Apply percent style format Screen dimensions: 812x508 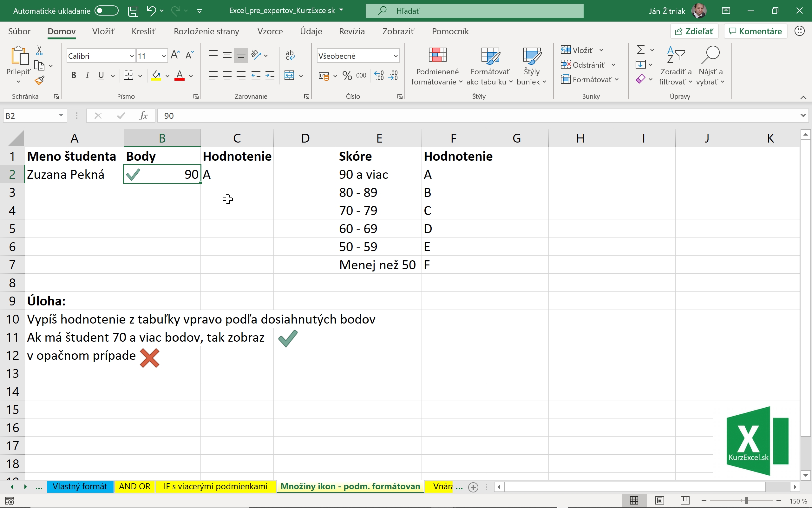(347, 76)
